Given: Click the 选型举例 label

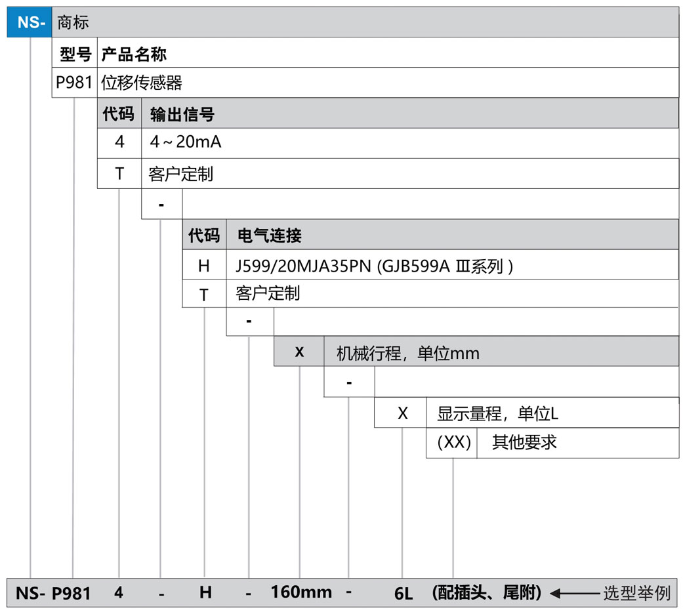Looking at the screenshot, I should coord(636,593).
